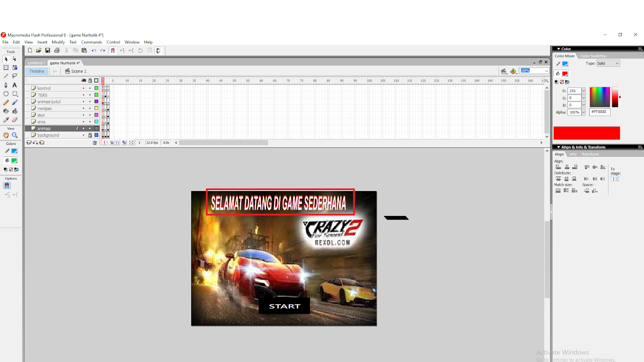The height and width of the screenshot is (362, 644).
Task: Select the Pen tool
Action: point(6,85)
